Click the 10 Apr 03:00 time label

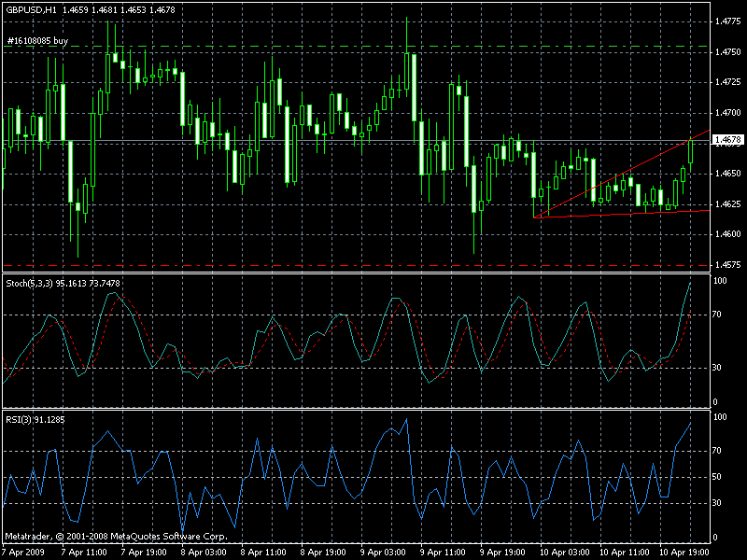pos(564,553)
